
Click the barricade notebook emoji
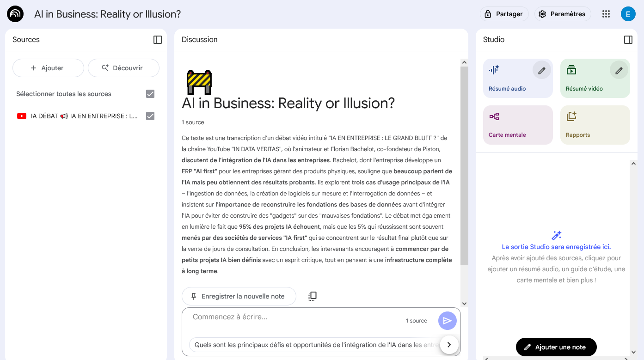[199, 82]
